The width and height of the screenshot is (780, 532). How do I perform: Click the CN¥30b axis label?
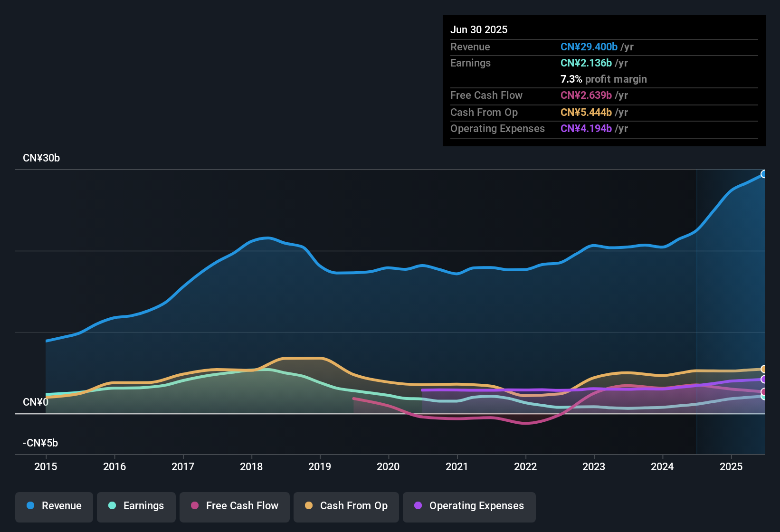click(41, 158)
